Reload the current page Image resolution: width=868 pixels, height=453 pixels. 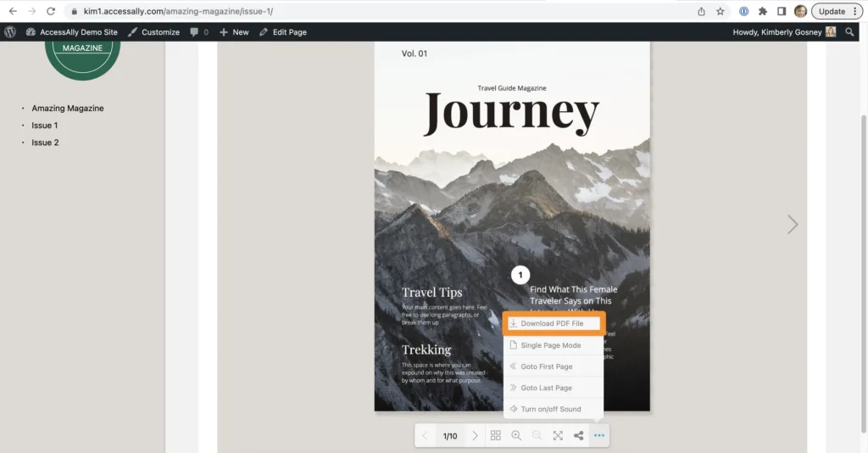tap(50, 11)
